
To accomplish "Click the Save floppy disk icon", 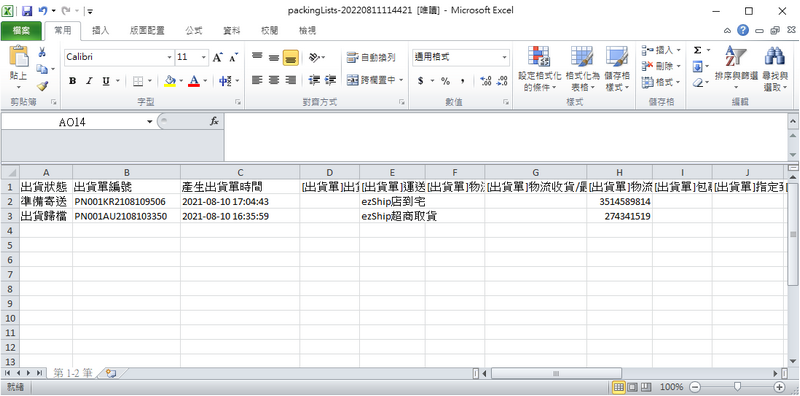I will click(27, 10).
